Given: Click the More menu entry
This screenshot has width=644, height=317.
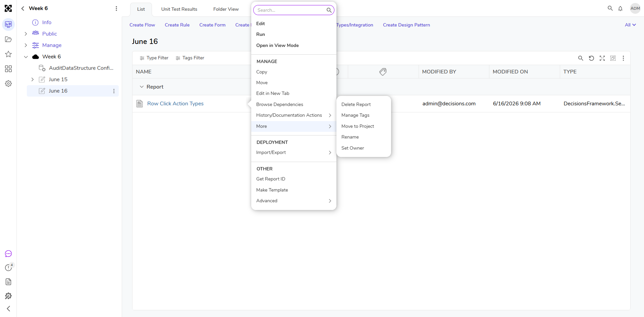Looking at the screenshot, I should coord(294,126).
